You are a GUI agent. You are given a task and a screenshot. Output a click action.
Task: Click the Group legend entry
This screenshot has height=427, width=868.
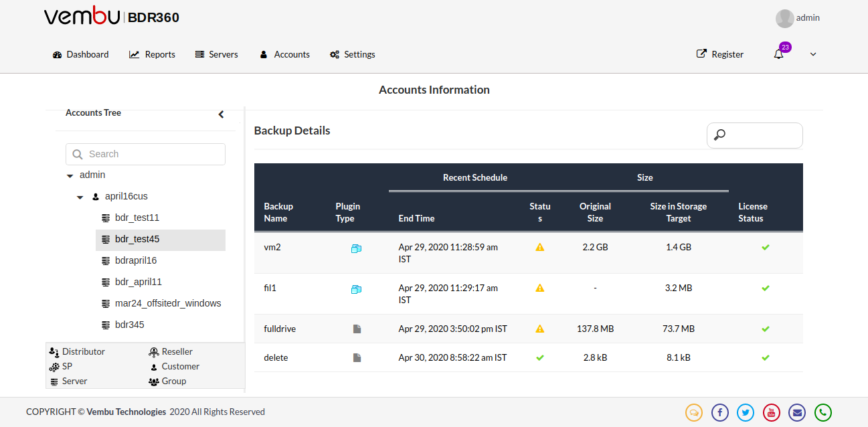[x=167, y=381]
